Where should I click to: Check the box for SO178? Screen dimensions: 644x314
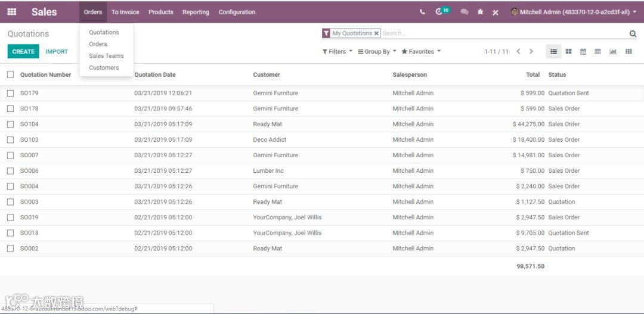click(x=11, y=109)
